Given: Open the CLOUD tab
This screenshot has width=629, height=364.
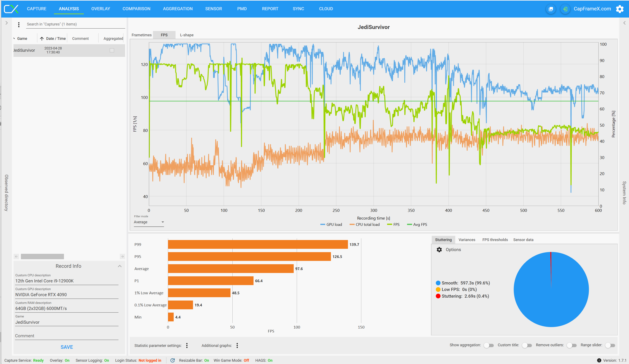Looking at the screenshot, I should coord(326,9).
